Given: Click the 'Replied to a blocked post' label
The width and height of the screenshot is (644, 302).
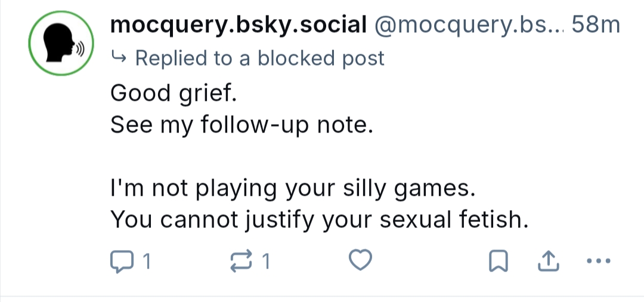Looking at the screenshot, I should 260,58.
